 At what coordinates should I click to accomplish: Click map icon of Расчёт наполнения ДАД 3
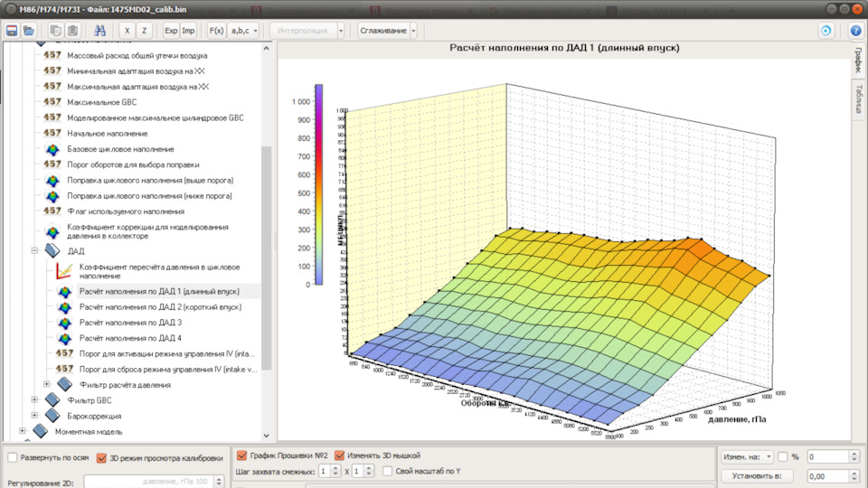[65, 323]
